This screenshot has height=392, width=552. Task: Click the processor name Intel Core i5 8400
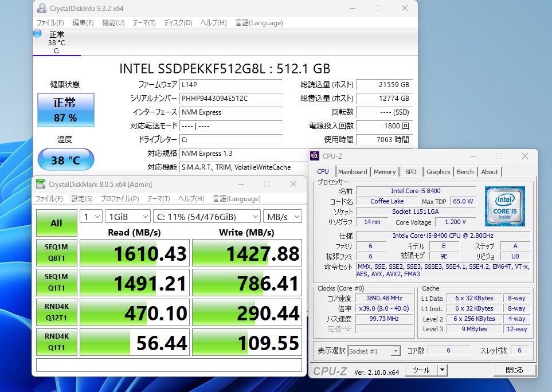[x=416, y=191]
